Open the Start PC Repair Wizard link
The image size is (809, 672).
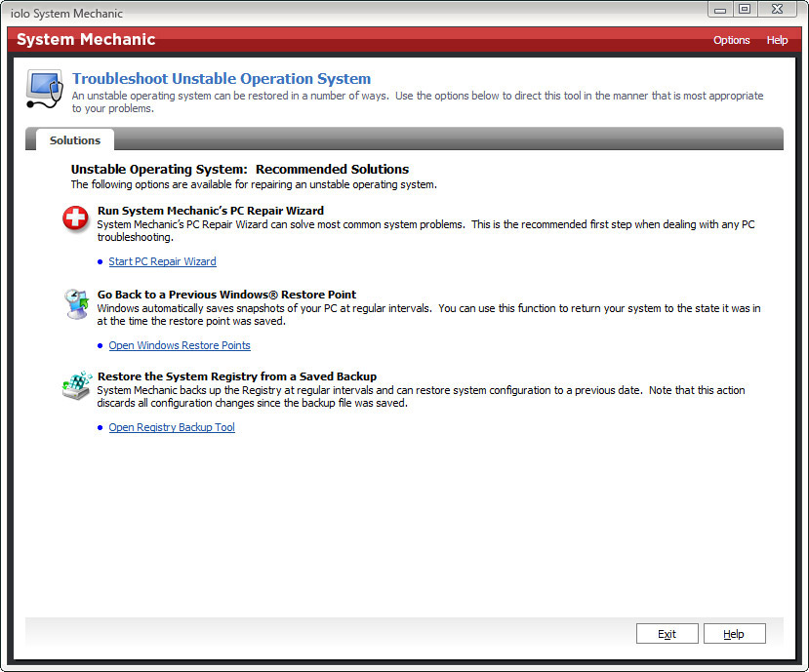coord(162,261)
